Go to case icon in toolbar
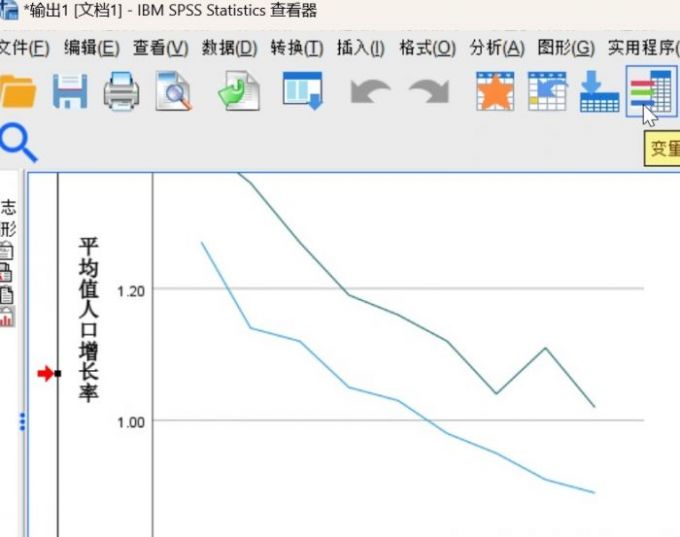 coord(547,91)
